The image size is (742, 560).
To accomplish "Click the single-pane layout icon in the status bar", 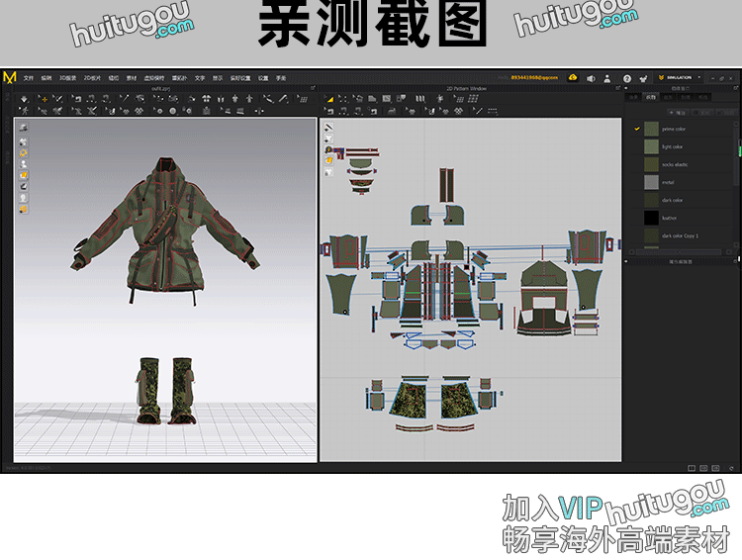I will pos(692,468).
